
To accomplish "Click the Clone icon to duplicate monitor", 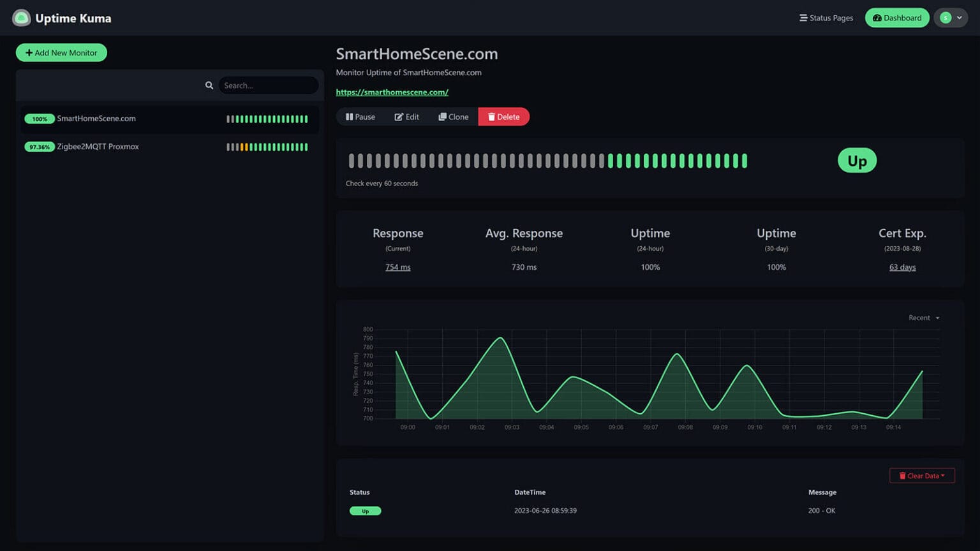I will 442,117.
